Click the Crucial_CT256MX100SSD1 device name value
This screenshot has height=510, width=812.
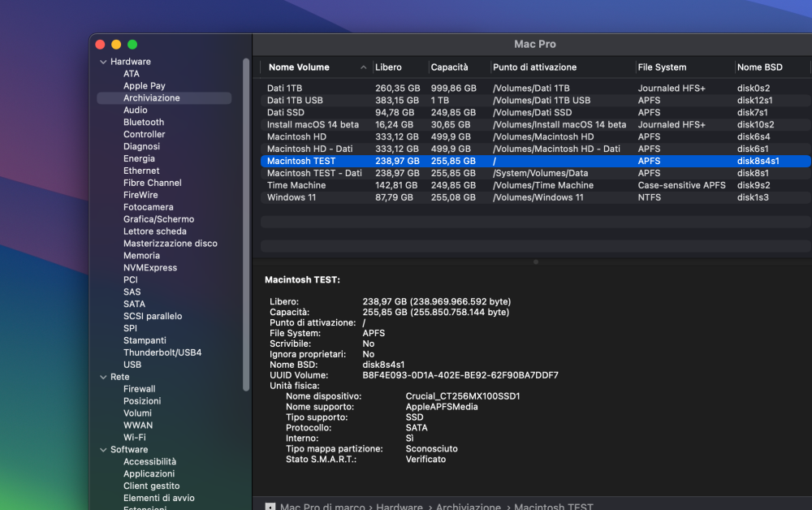463,396
